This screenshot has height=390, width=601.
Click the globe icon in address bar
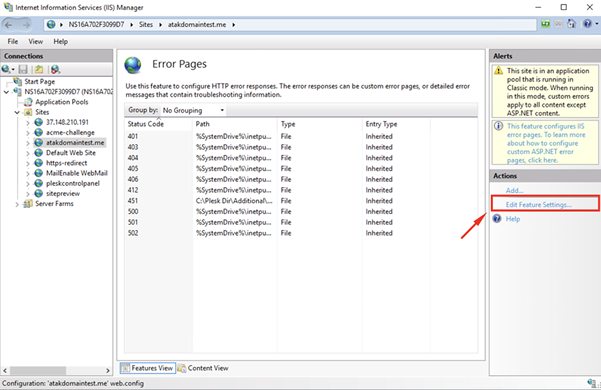pyautogui.click(x=51, y=25)
